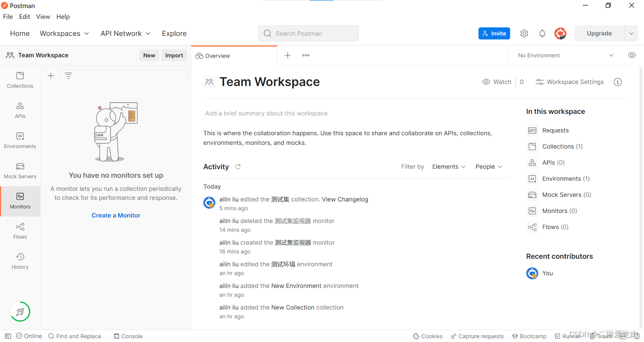Open the Environments sidebar panel
This screenshot has height=342, width=644.
coord(20,141)
